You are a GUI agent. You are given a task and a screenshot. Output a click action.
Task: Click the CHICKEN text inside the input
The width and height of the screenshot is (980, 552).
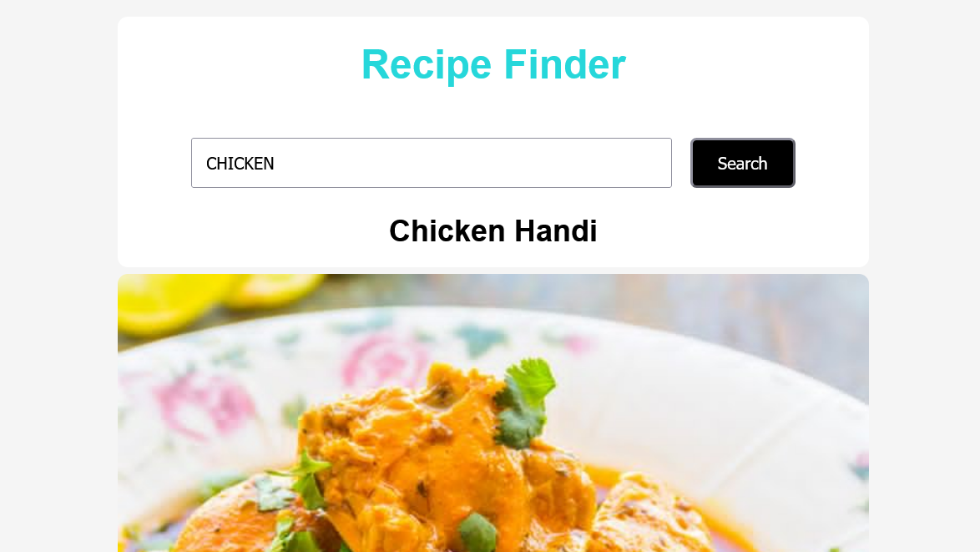[240, 164]
